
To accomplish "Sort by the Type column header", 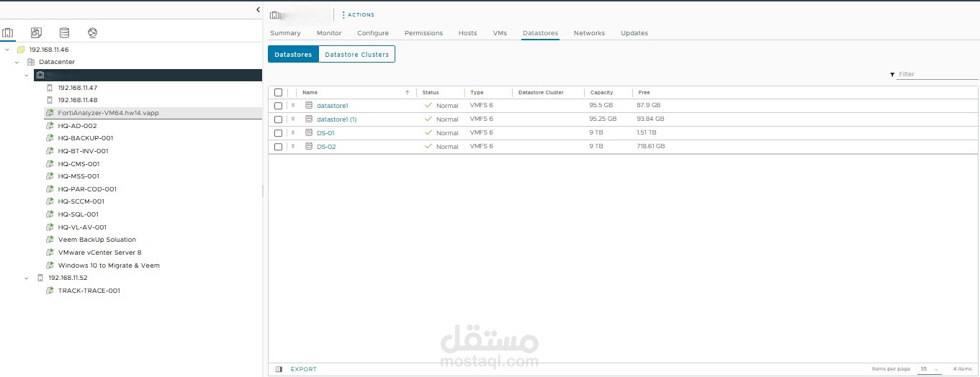I will click(x=477, y=93).
